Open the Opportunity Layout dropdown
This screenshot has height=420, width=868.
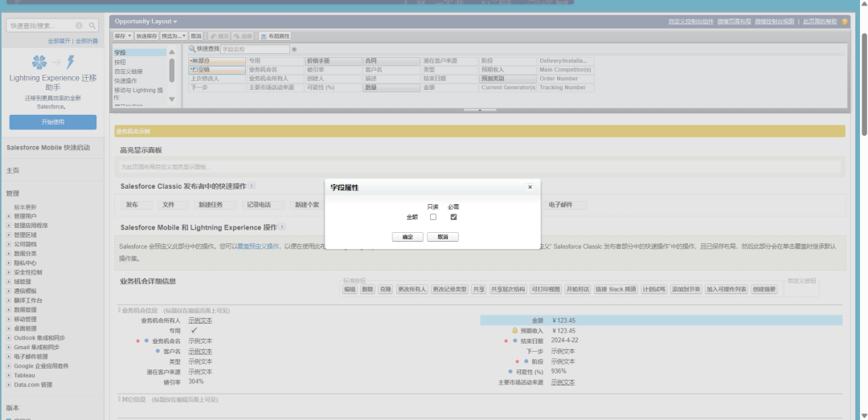click(x=146, y=22)
